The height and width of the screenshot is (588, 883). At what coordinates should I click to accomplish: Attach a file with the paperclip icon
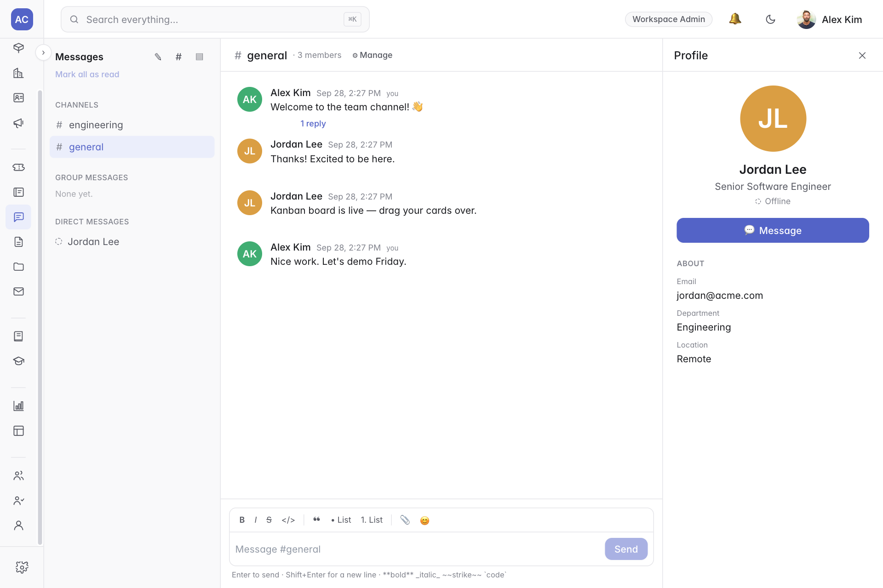pyautogui.click(x=405, y=520)
